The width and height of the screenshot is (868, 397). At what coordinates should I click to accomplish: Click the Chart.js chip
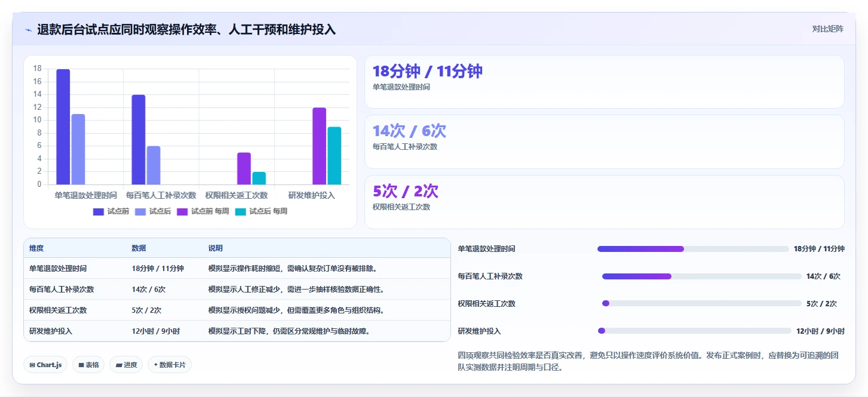coord(45,365)
